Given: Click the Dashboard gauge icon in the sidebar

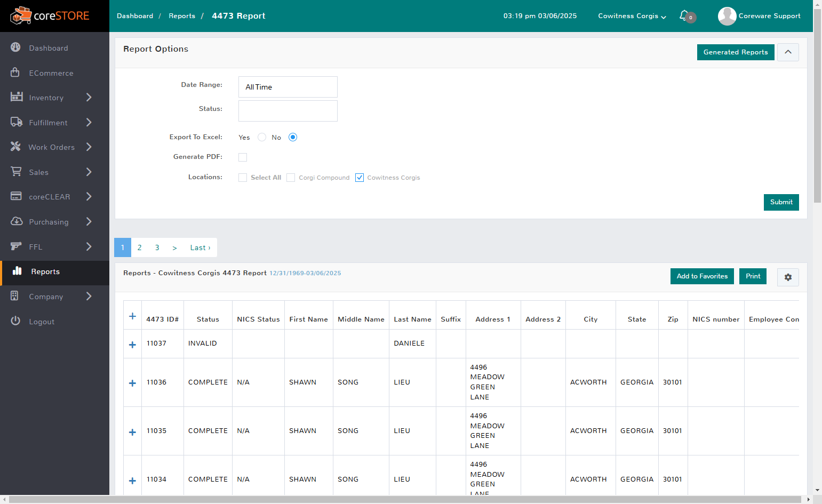Looking at the screenshot, I should pyautogui.click(x=15, y=47).
